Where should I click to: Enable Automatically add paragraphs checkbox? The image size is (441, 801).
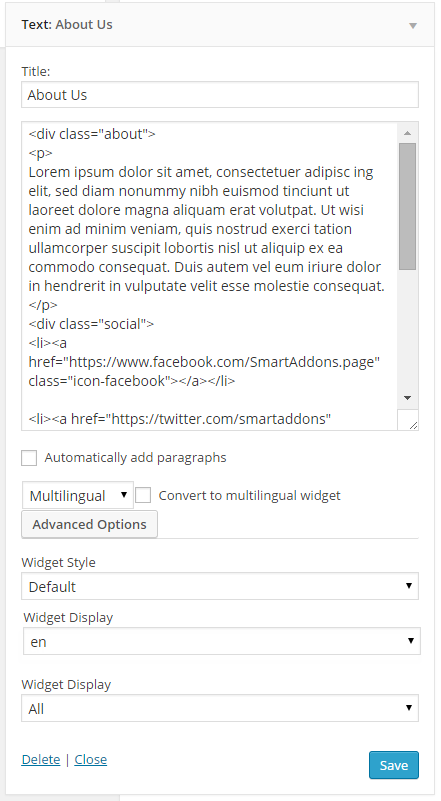[29, 458]
